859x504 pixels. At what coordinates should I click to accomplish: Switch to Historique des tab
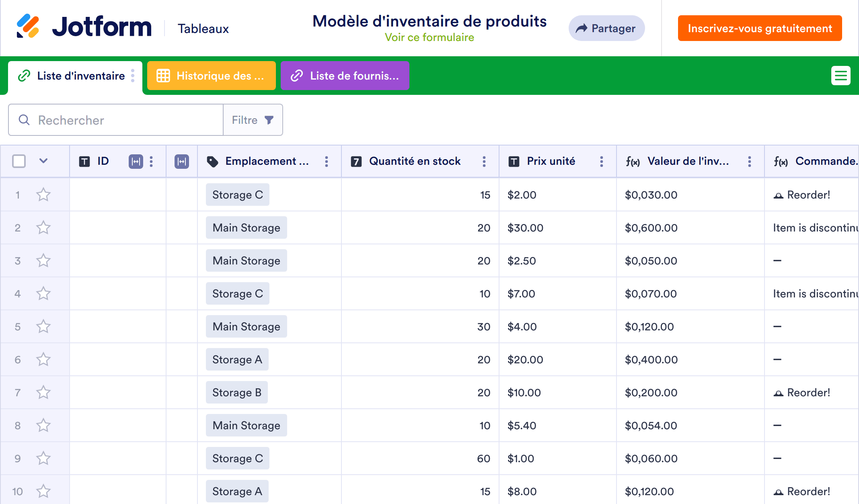pos(211,76)
